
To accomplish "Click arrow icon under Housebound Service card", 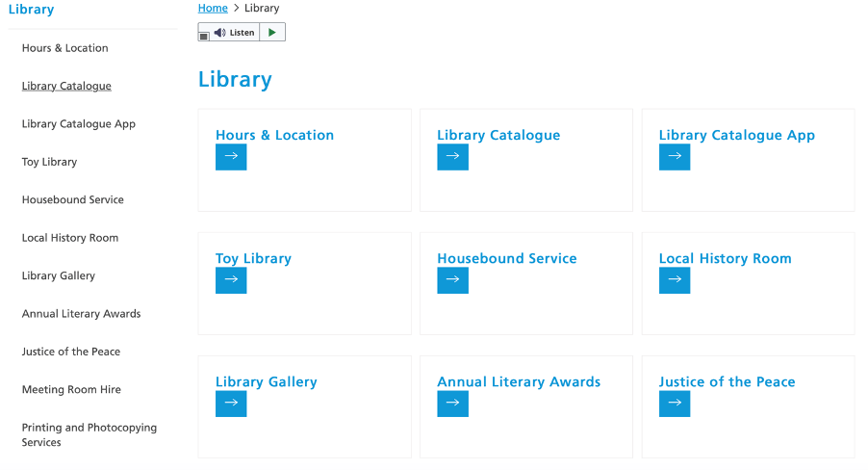I will [453, 280].
